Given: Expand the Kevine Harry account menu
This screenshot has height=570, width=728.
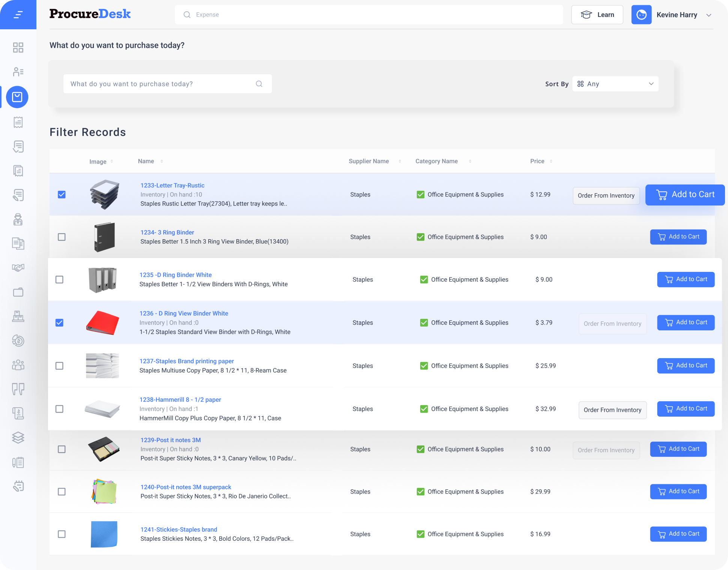Looking at the screenshot, I should click(708, 15).
